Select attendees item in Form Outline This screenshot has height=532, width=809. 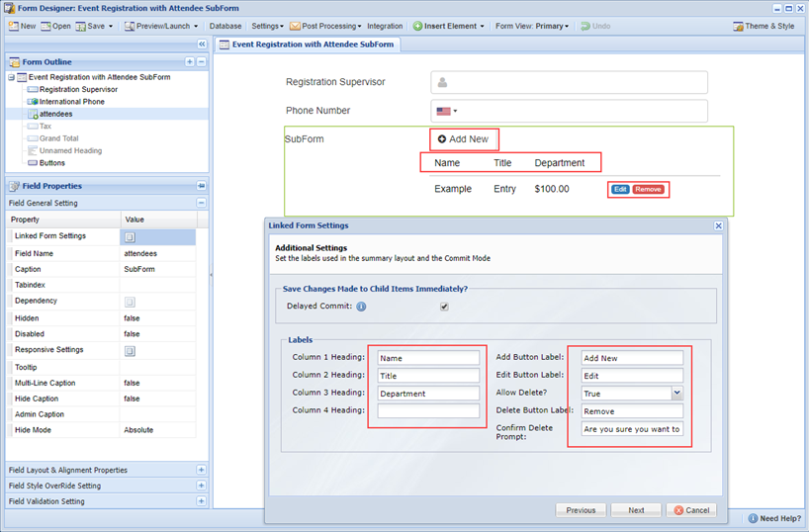point(55,114)
